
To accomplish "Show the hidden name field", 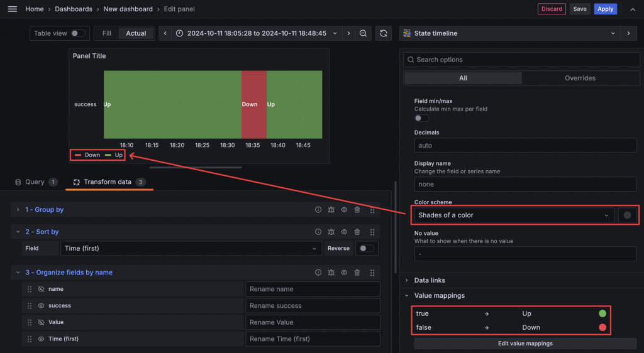I will [41, 289].
